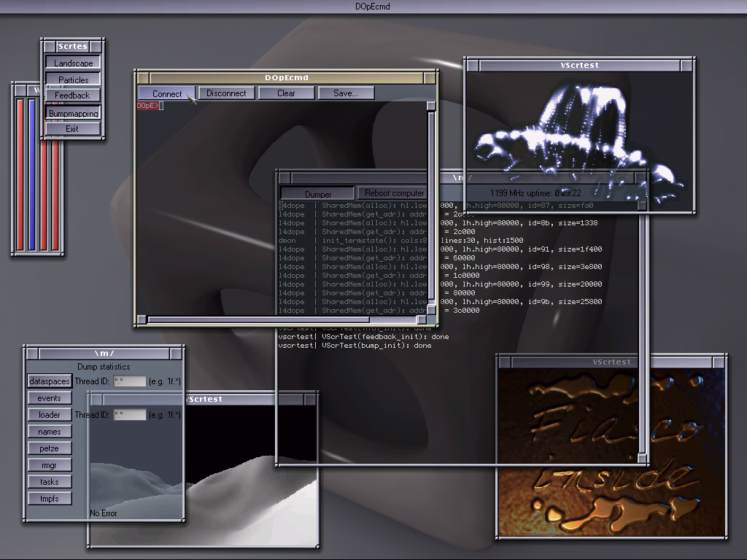Select the Feedback demo

(72, 96)
